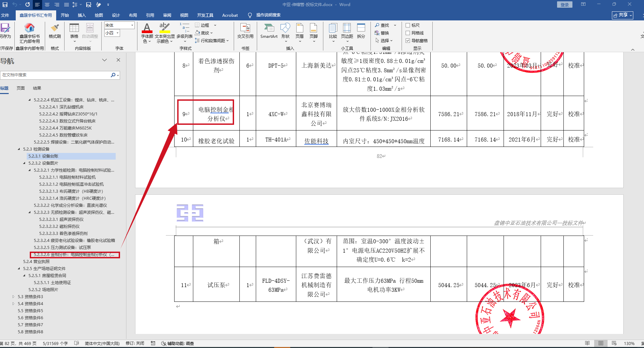Expand the 5.3 资格条件3 heading
Image resolution: width=644 pixels, height=348 pixels.
pyautogui.click(x=13, y=296)
